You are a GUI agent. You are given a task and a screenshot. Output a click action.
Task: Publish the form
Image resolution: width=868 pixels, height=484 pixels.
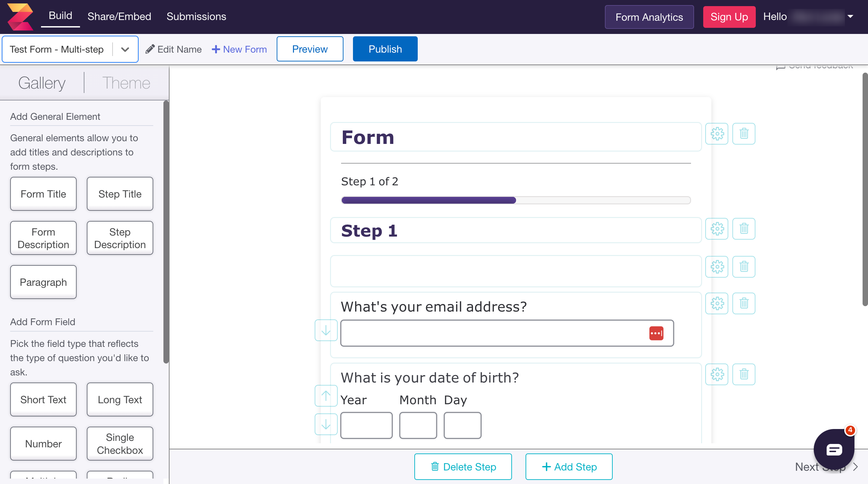[x=385, y=49]
